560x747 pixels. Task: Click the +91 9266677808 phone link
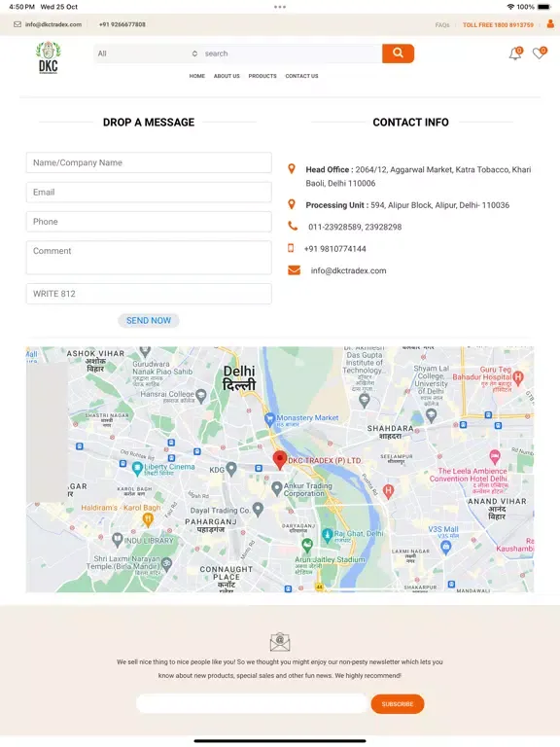coord(122,24)
